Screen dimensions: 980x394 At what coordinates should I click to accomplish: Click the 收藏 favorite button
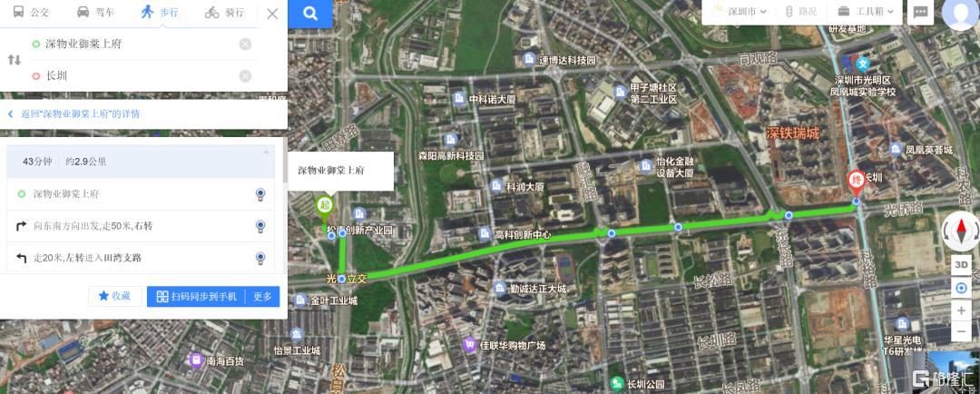tap(115, 297)
